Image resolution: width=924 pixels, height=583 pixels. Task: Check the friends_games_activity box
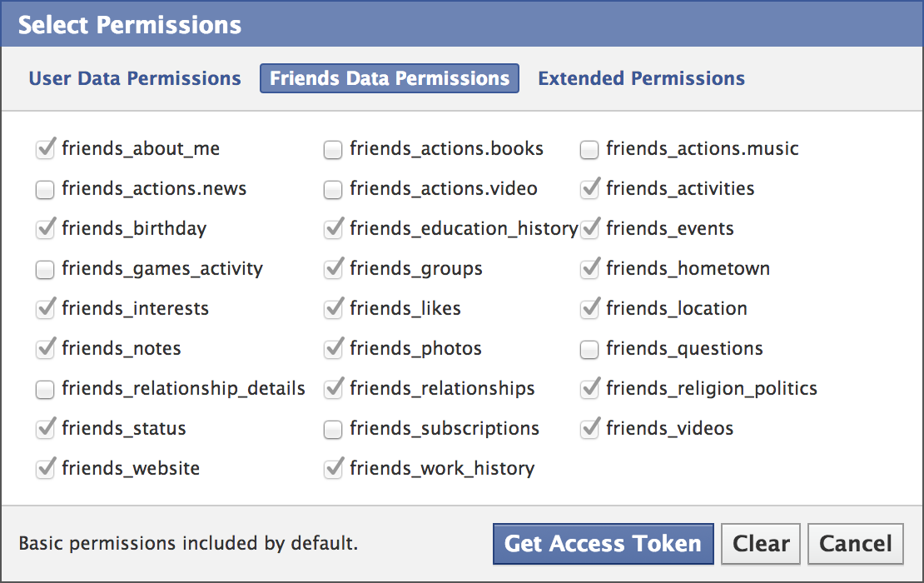[x=45, y=270]
